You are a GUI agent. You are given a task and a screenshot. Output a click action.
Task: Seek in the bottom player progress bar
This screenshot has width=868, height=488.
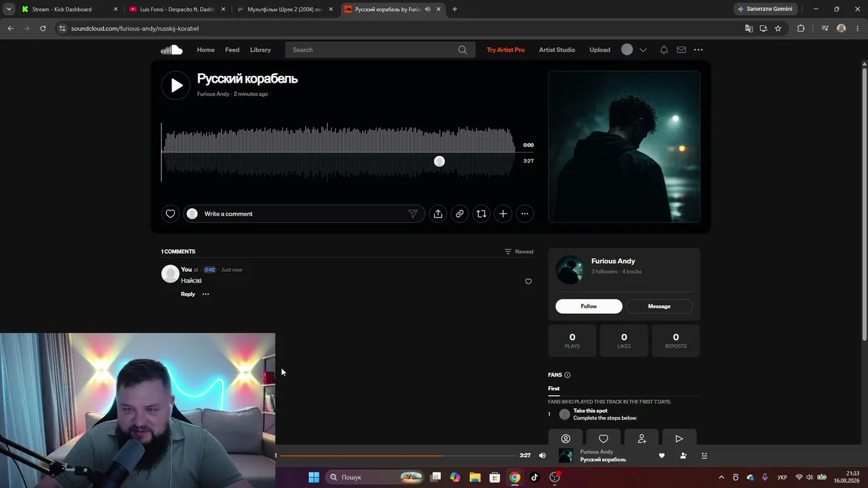coord(397,455)
